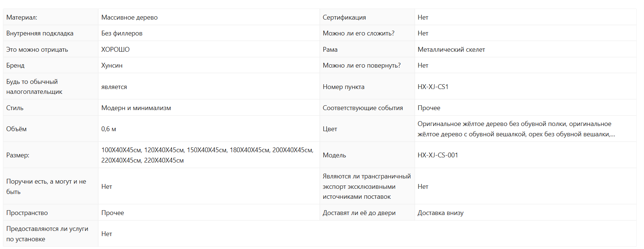
Task: Click item number 'HX-XJ-CS1'
Action: click(433, 87)
